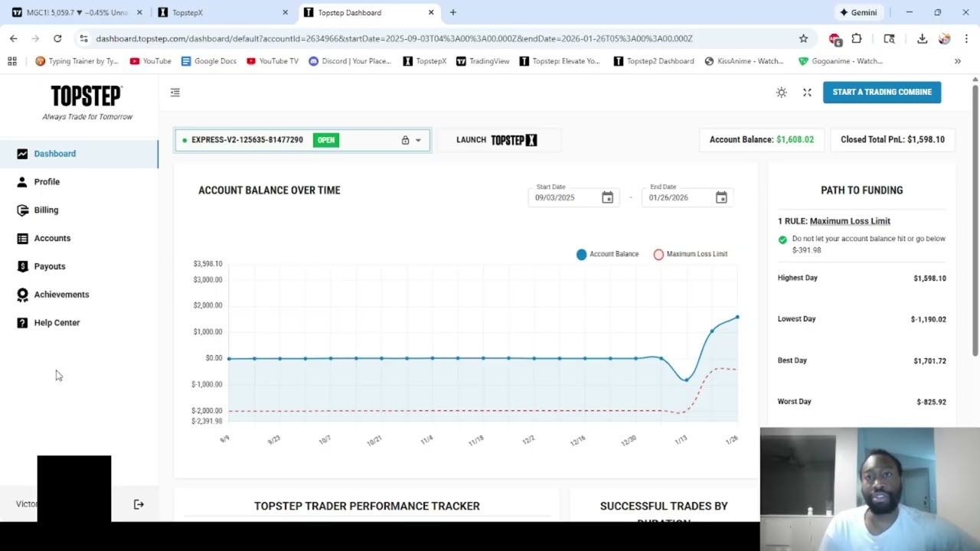Toggle Account Balance legend series
This screenshot has height=551, width=980.
[x=607, y=254]
